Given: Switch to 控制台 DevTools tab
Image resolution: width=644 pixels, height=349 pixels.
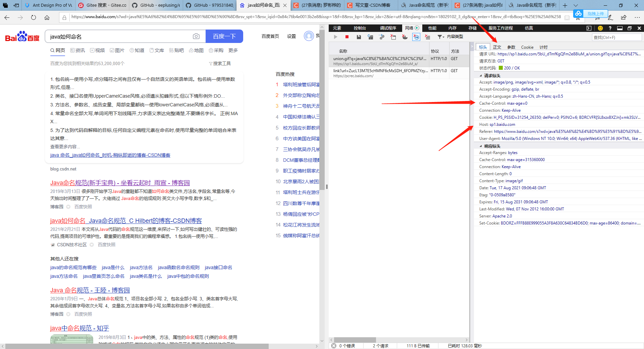Looking at the screenshot, I should tap(360, 28).
